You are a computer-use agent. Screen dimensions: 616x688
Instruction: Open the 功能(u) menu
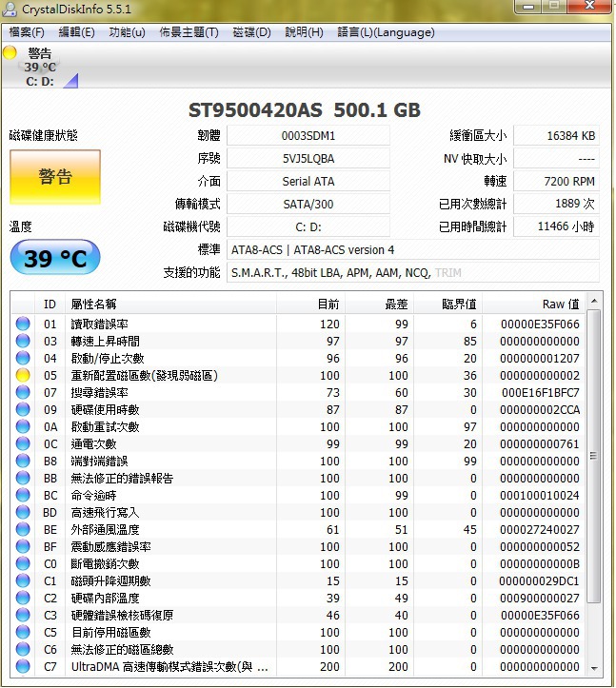[127, 32]
